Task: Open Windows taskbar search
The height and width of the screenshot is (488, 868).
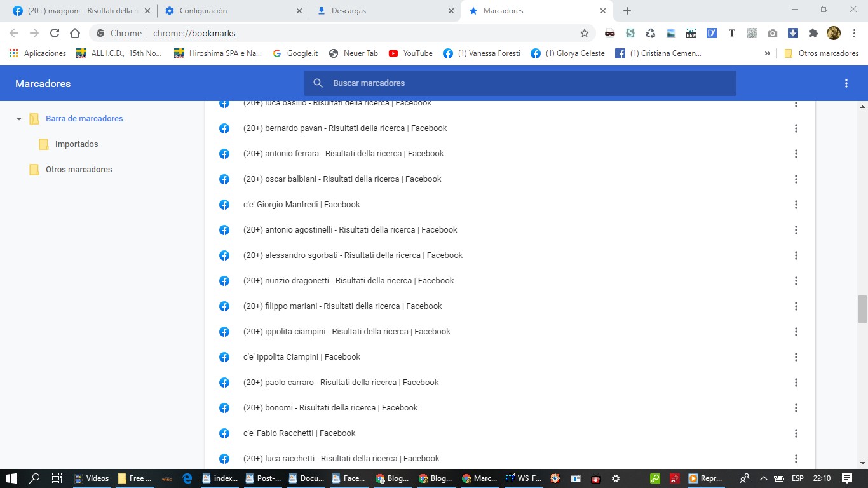Action: 35,478
